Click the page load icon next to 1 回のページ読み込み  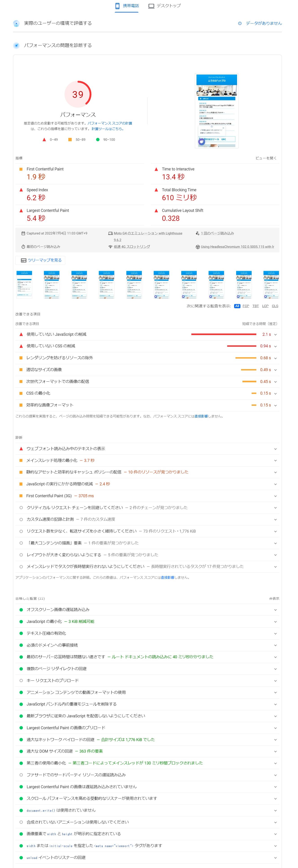coord(197,233)
